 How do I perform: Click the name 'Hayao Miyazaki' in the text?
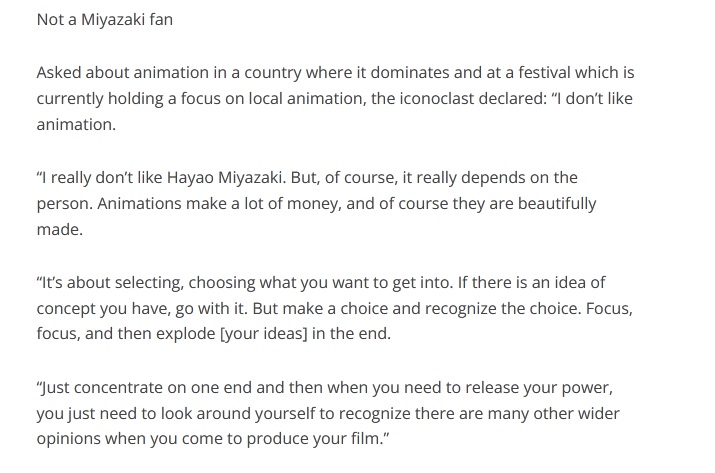pos(226,177)
